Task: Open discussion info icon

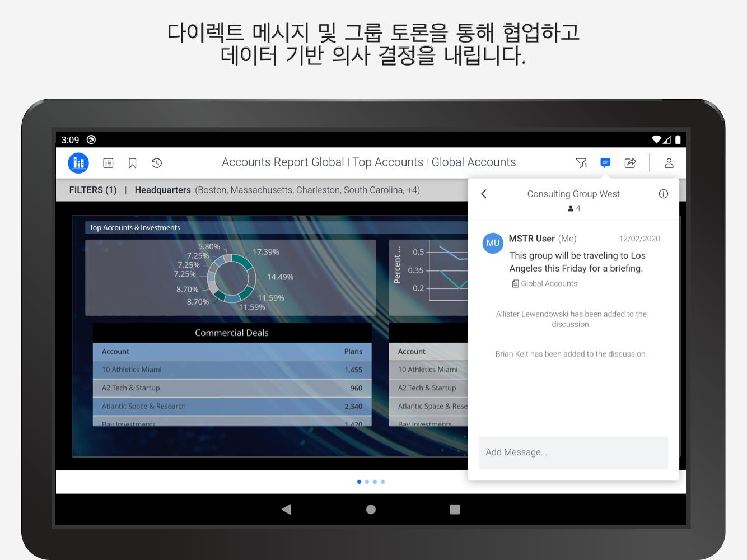Action: click(x=664, y=194)
